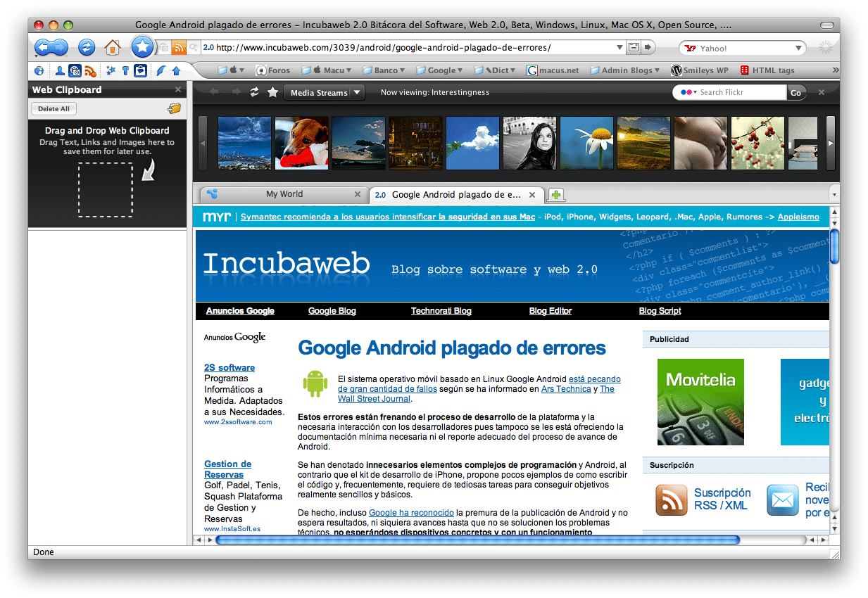Select the Google Android plagado tab
868x598 pixels.
[458, 195]
